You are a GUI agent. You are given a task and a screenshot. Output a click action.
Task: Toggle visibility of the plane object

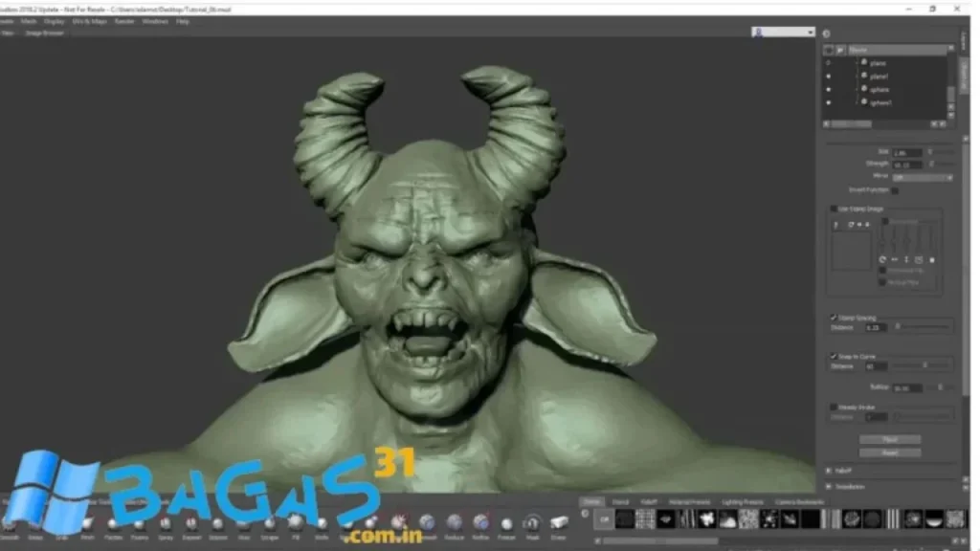pos(829,63)
